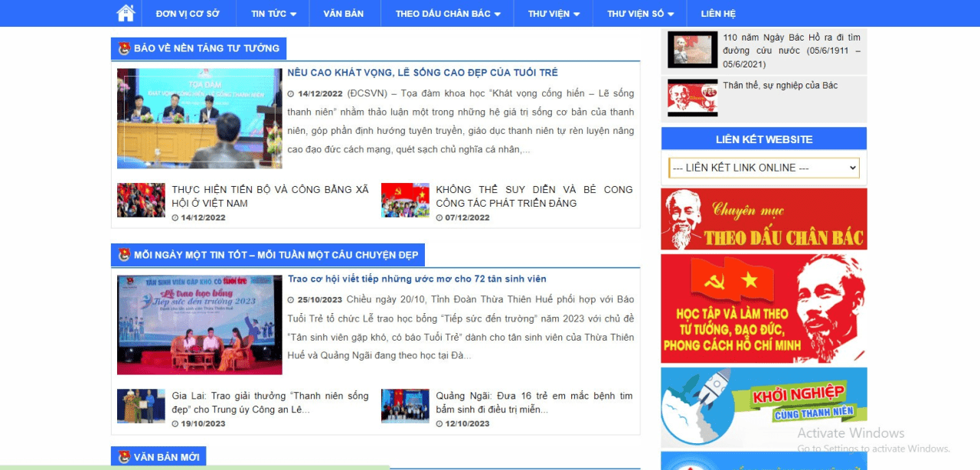
Task: Click the emblem icon beside Bảo vệ nền tảng tư tưởng
Action: [124, 48]
